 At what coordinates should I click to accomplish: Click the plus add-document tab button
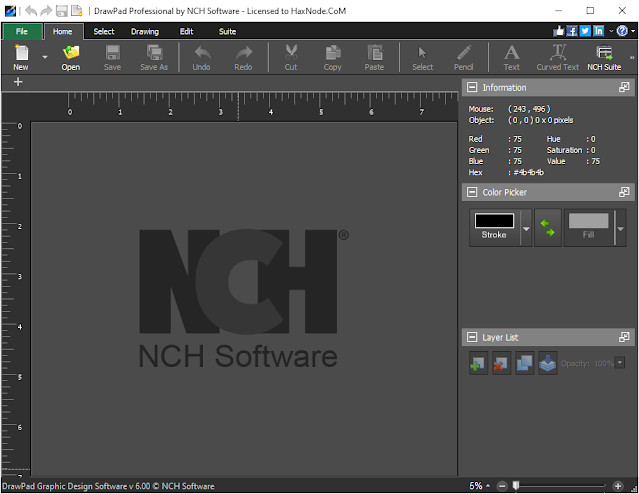coord(18,82)
